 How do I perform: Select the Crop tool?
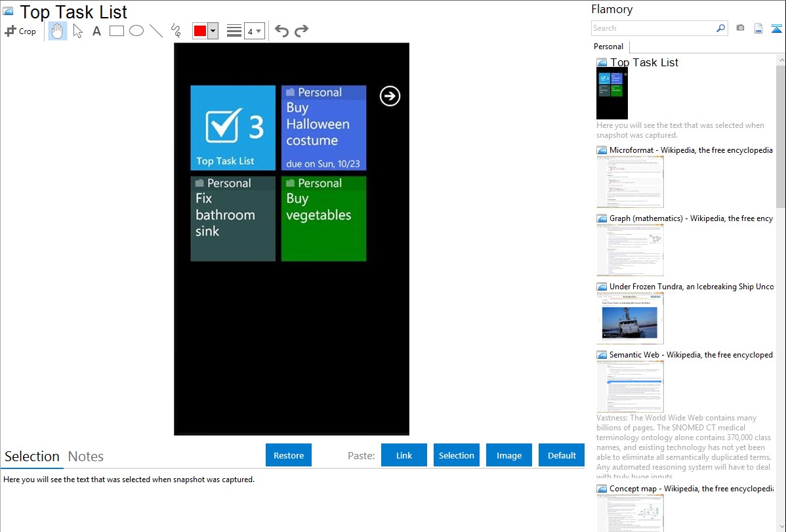pyautogui.click(x=20, y=31)
